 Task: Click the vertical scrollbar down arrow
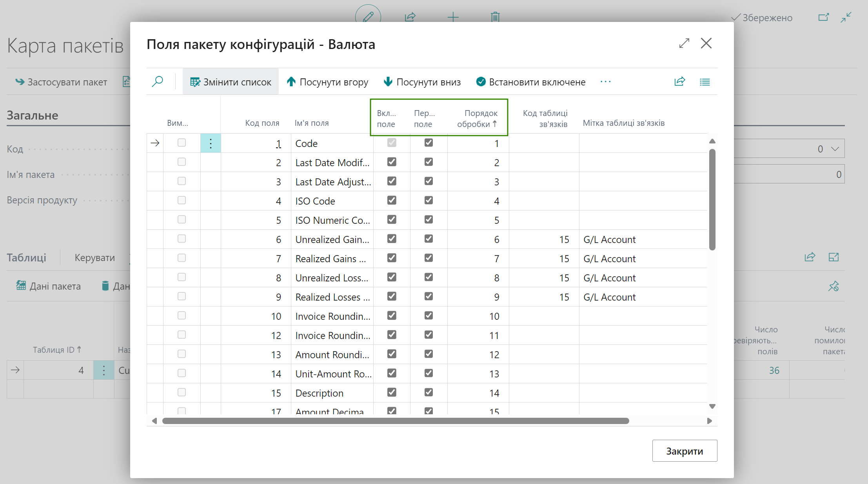712,406
